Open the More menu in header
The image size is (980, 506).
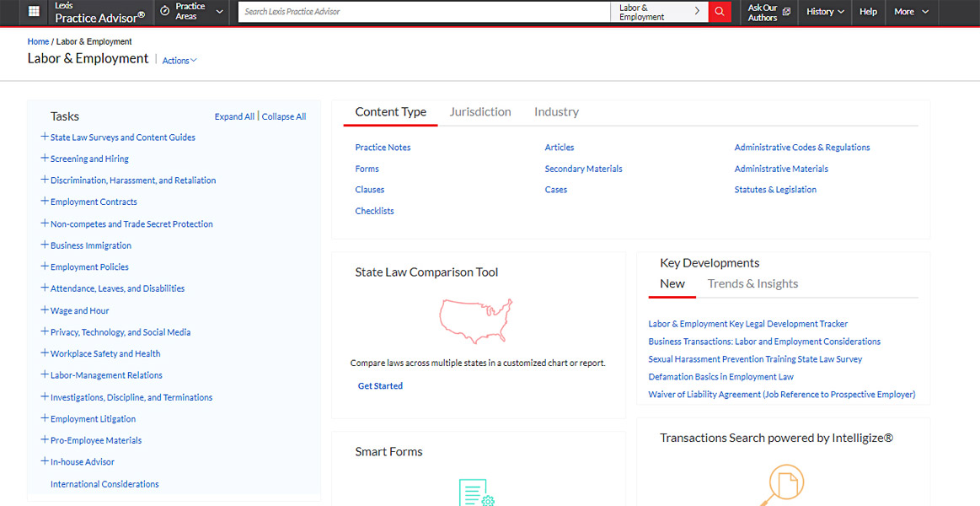click(911, 12)
